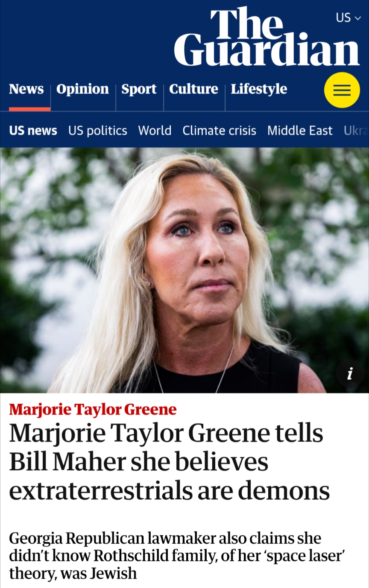Show photo caption with info icon

(350, 374)
